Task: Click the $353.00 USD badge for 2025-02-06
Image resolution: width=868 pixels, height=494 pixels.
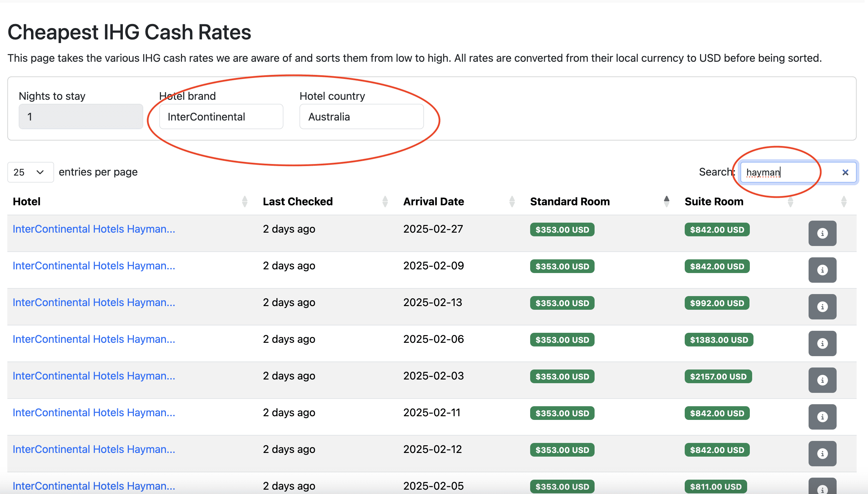Action: 562,340
